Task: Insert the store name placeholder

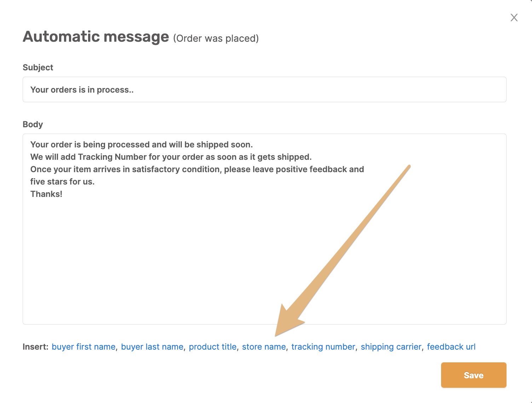Action: (264, 347)
